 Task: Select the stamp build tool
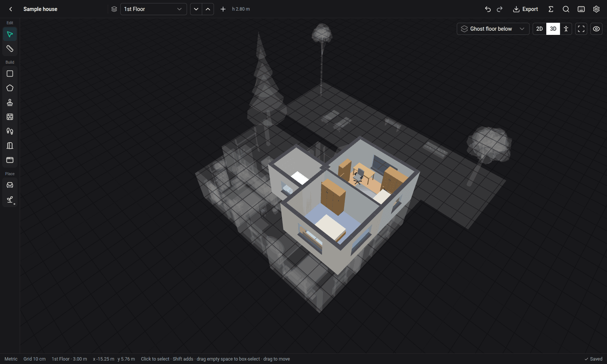(10, 103)
